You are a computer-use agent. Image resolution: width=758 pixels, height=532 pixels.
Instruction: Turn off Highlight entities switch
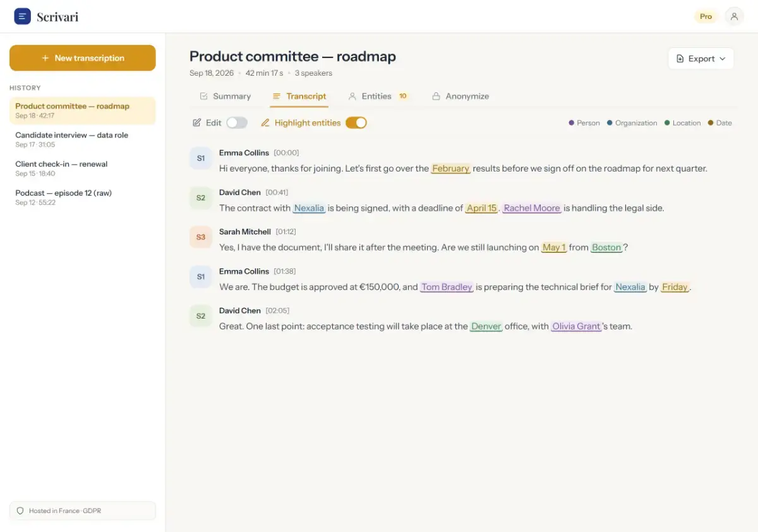click(x=356, y=123)
